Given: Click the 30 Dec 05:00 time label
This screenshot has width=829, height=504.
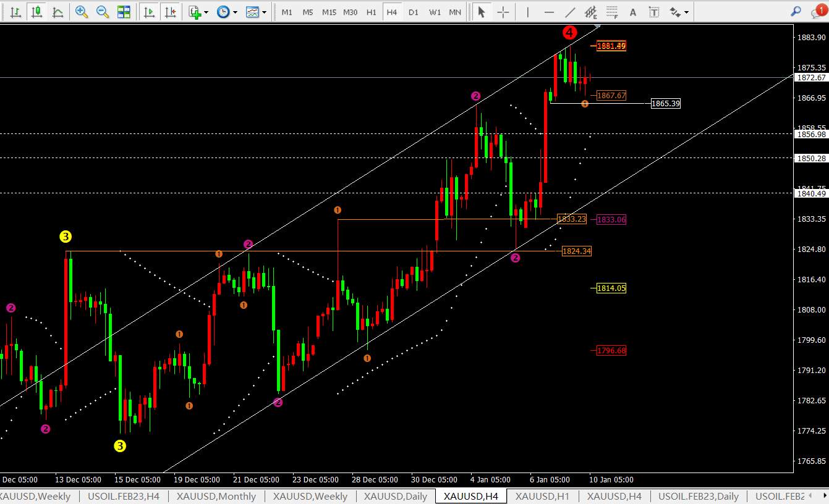Looking at the screenshot, I should point(435,480).
